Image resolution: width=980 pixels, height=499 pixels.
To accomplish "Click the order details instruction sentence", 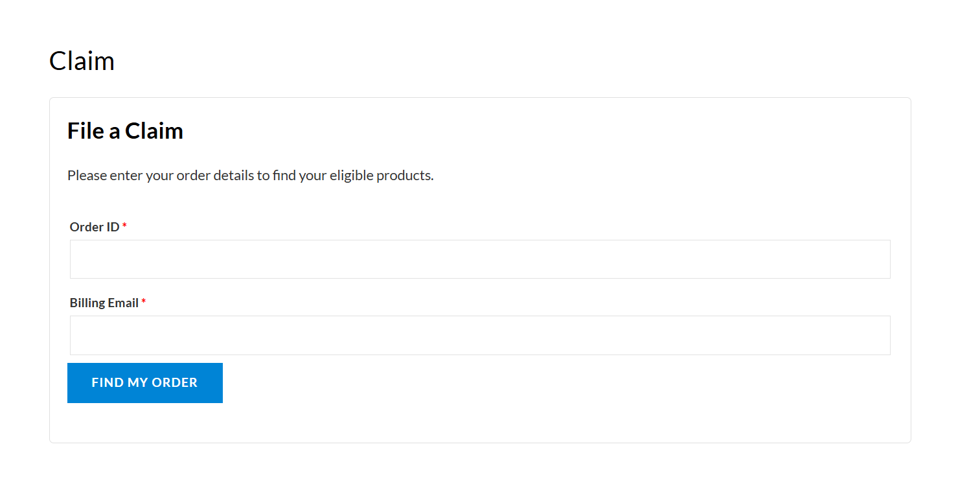I will click(x=250, y=175).
